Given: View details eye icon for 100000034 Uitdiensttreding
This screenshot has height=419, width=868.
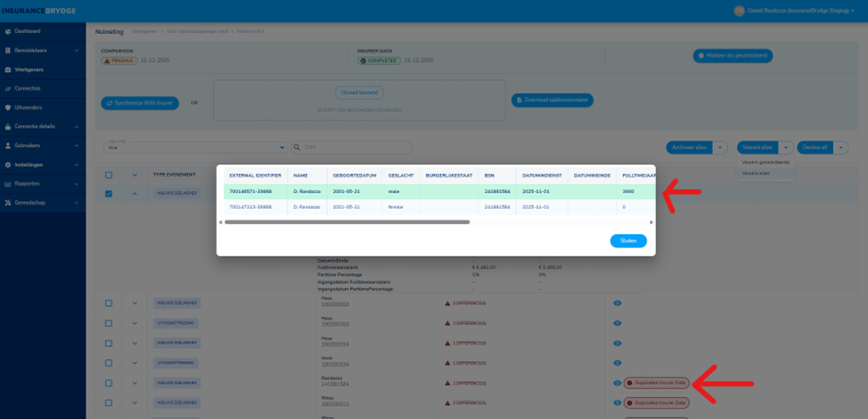Looking at the screenshot, I should pos(617,363).
